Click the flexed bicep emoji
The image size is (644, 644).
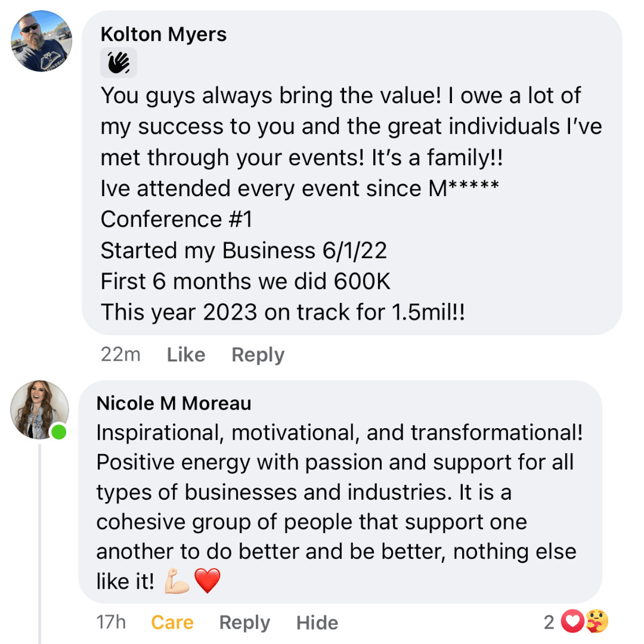tap(178, 581)
